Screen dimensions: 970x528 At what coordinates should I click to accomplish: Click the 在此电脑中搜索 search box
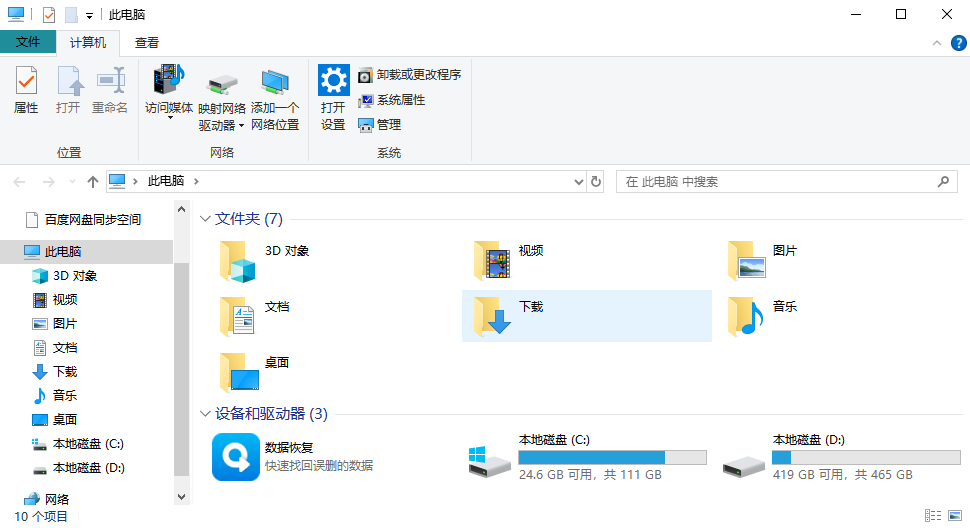pyautogui.click(x=786, y=182)
